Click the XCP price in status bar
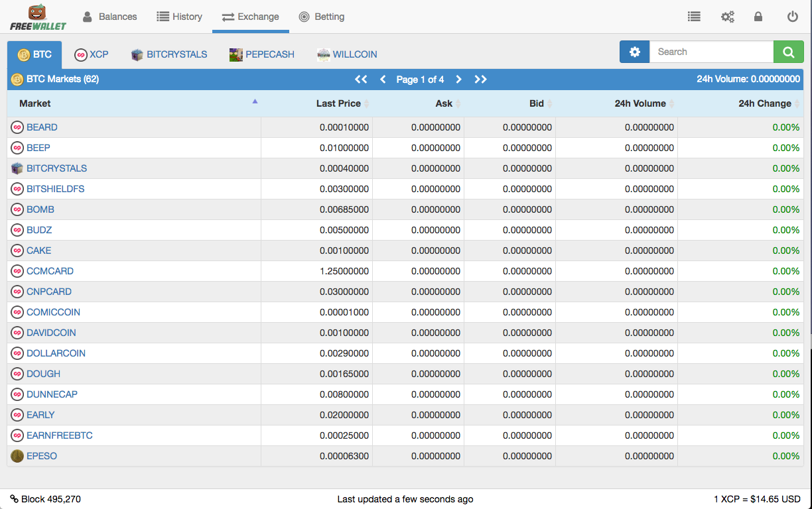812x509 pixels. (757, 499)
